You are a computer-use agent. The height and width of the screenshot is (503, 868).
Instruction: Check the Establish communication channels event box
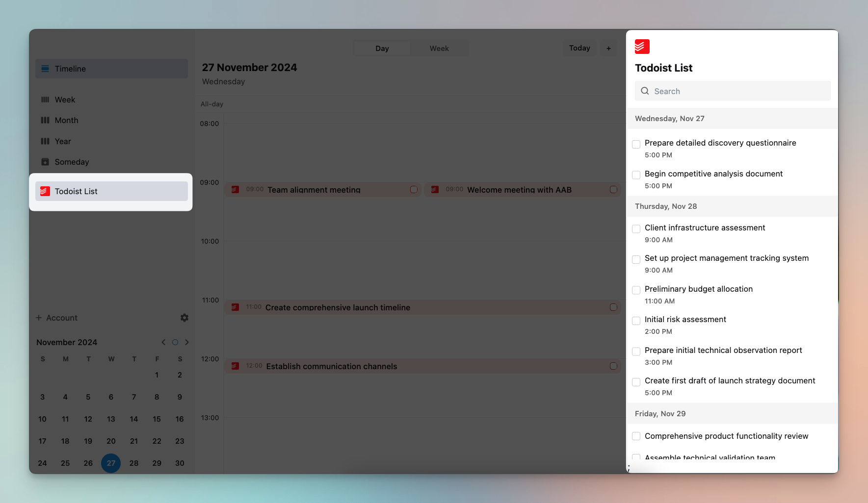click(x=613, y=366)
